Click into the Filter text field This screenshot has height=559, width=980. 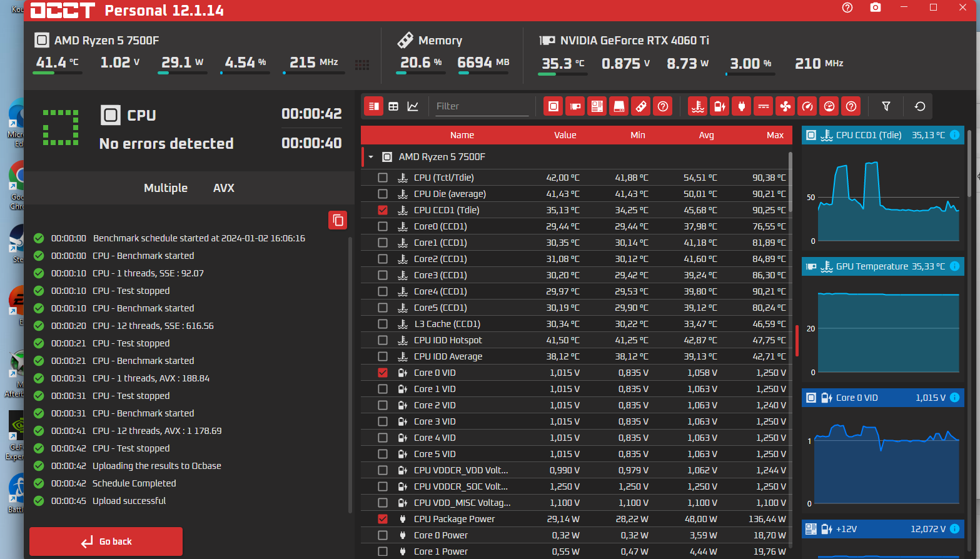[x=482, y=106]
